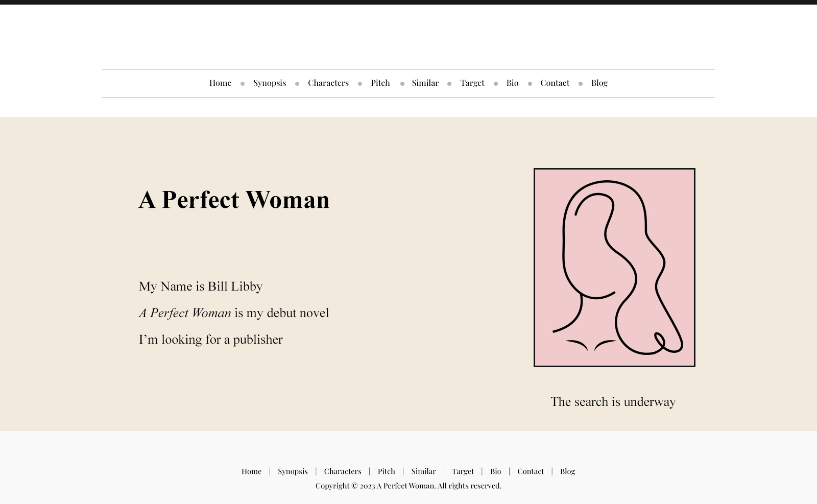Visit the Blog from the top menu

(x=599, y=83)
